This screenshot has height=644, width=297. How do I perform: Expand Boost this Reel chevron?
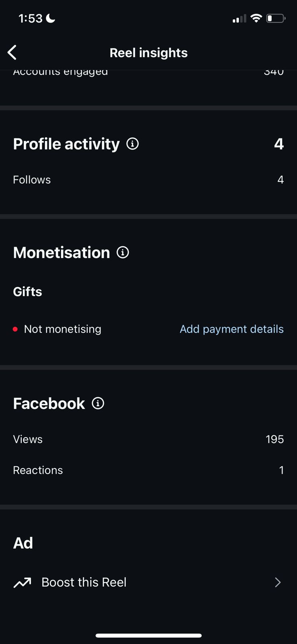click(x=278, y=582)
